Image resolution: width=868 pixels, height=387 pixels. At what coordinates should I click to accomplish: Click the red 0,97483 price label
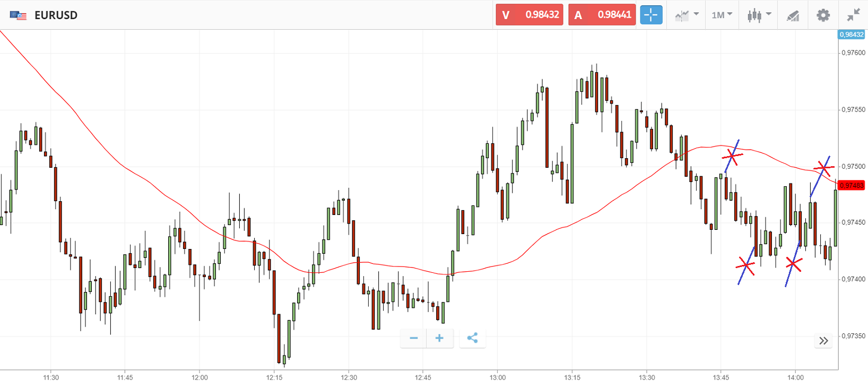[851, 185]
